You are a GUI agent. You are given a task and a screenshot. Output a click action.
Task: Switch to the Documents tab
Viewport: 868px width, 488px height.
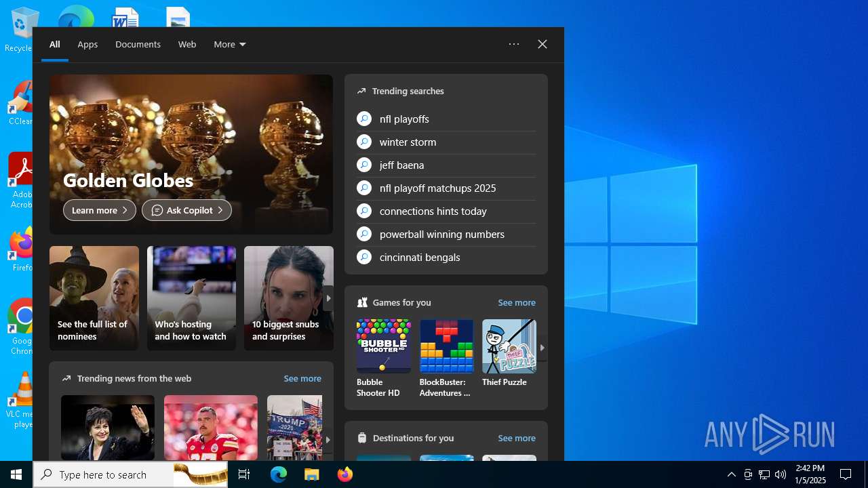[x=138, y=44]
